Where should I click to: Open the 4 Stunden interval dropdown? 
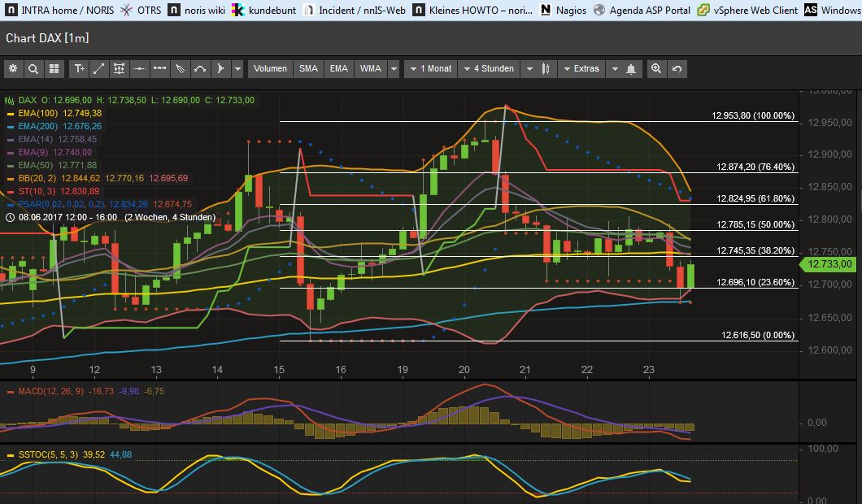pos(489,69)
